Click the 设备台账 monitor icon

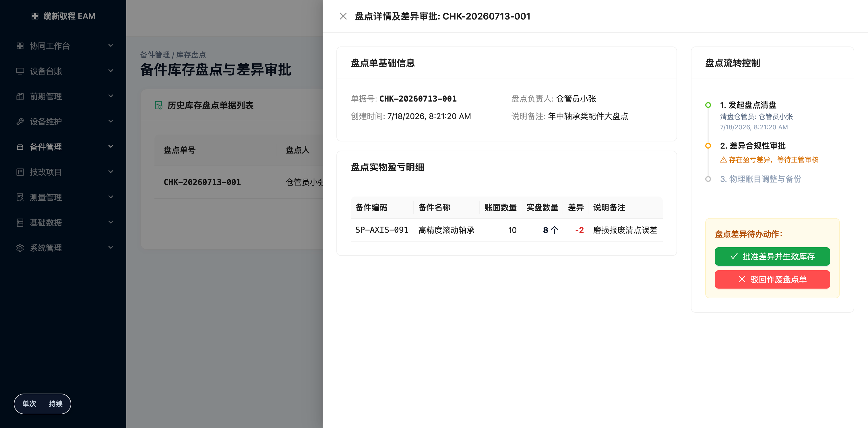click(20, 71)
